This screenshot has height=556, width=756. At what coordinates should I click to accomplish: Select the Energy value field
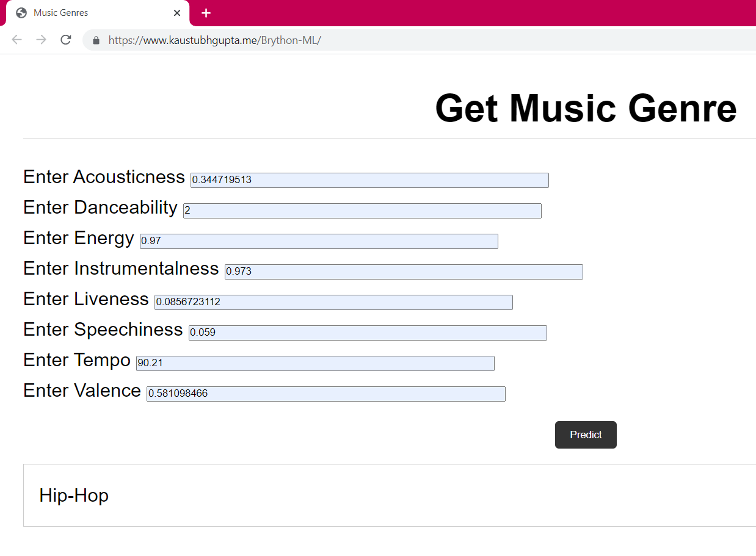pyautogui.click(x=319, y=241)
